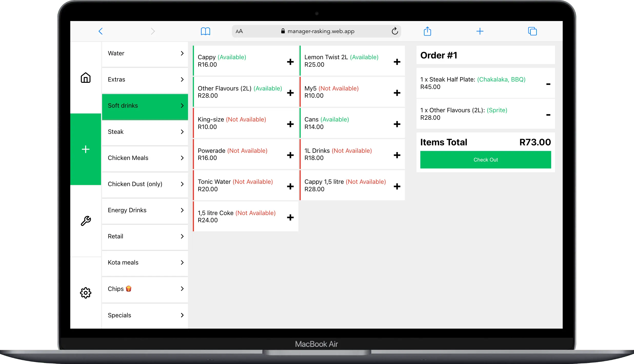This screenshot has height=364, width=634.
Task: Expand the Energy Drinks chevron
Action: pos(182,210)
